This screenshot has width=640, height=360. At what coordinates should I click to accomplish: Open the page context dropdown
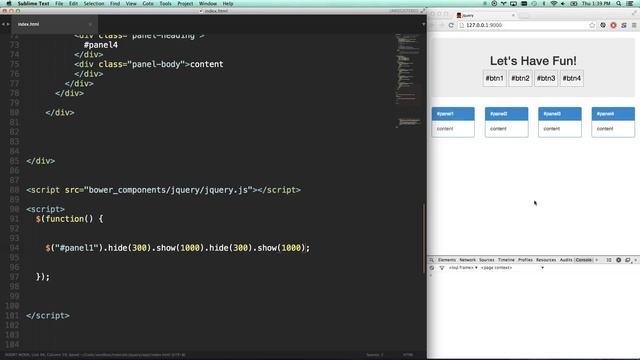[512, 268]
